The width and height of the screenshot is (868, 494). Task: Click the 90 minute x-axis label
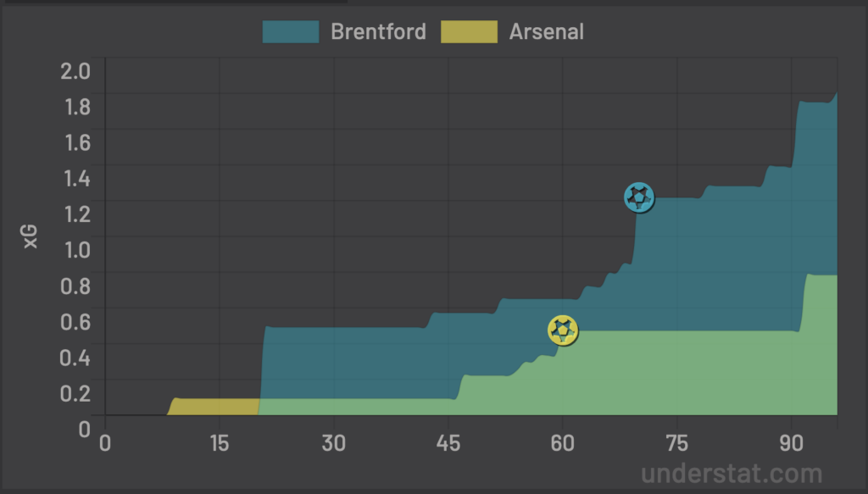pyautogui.click(x=792, y=443)
